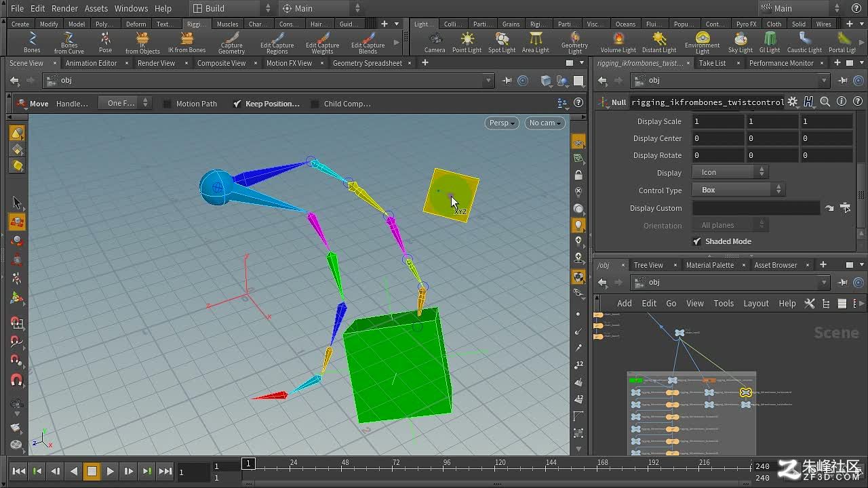Select Edit Capture Regions tool
868x488 pixels.
[x=277, y=43]
